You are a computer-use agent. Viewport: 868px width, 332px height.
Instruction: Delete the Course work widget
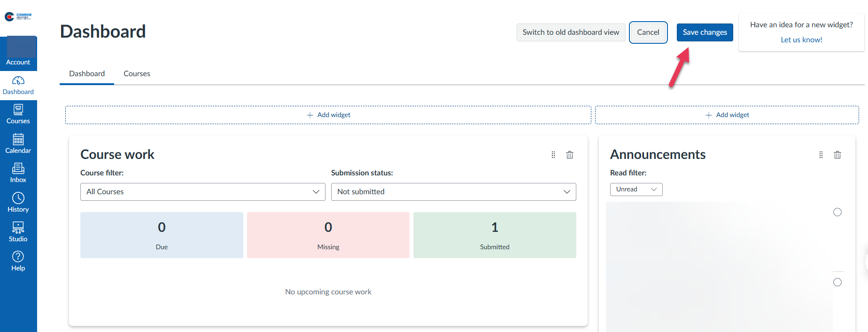click(x=569, y=155)
